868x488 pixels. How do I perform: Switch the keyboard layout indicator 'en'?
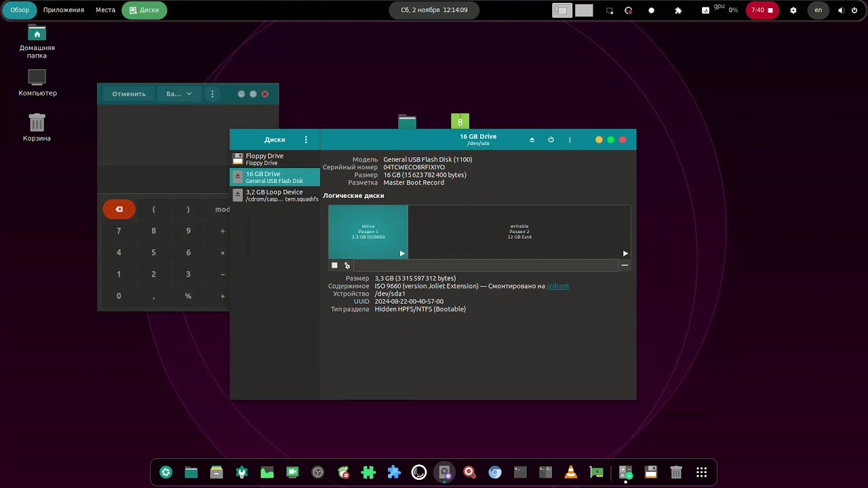pos(818,10)
